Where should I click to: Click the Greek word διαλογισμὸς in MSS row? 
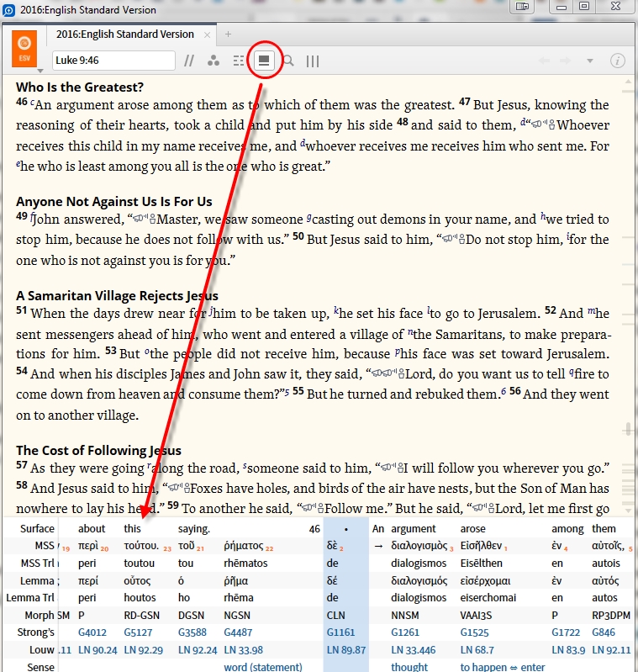tap(419, 546)
